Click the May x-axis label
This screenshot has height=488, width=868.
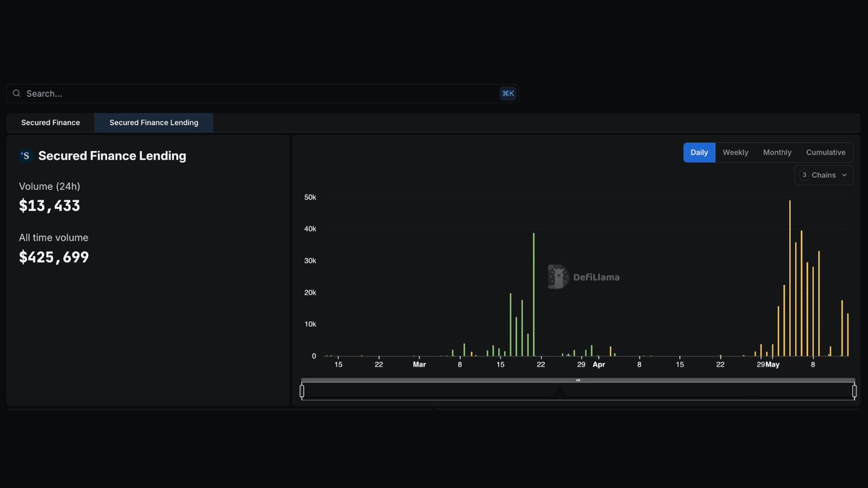click(x=773, y=364)
